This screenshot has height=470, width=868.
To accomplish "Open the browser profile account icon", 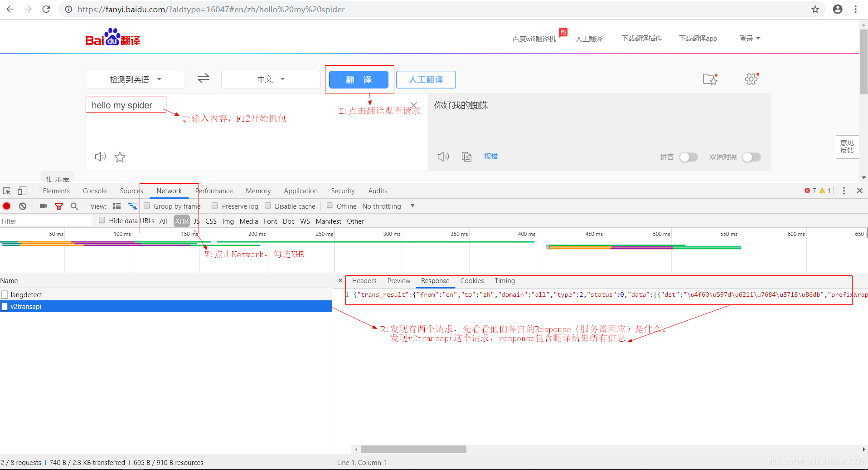I will (838, 9).
